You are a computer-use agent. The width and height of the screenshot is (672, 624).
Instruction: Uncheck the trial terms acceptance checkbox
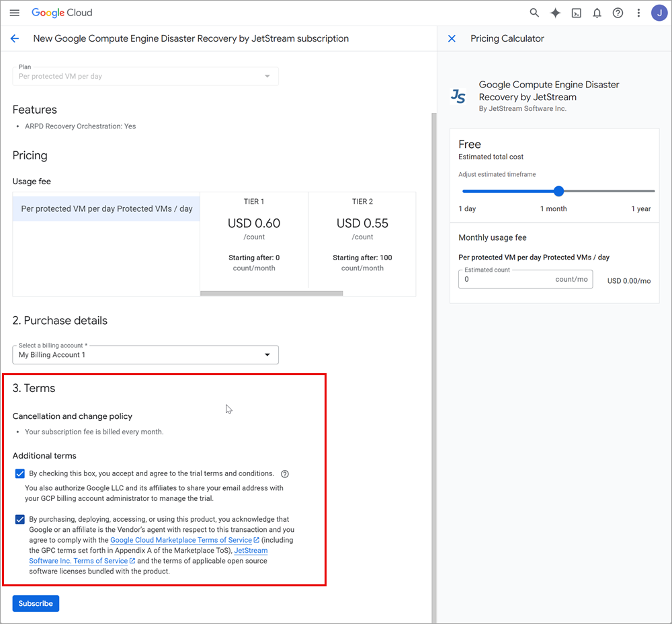(20, 473)
